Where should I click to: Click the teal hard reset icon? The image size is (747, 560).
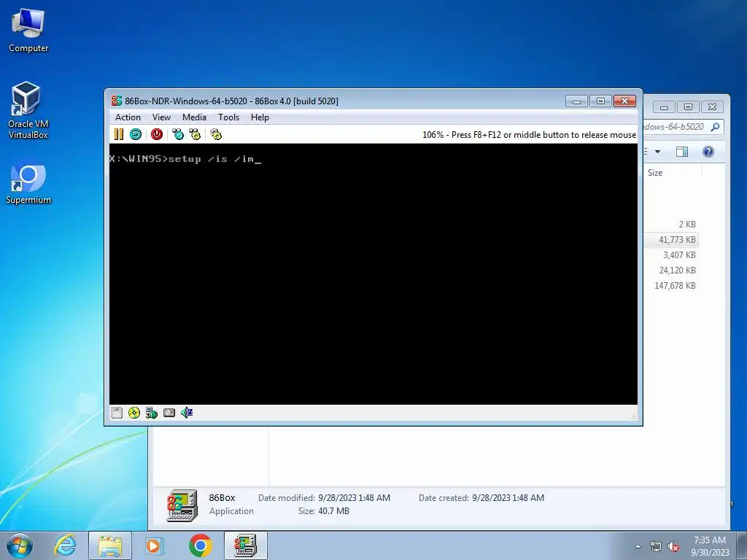pyautogui.click(x=136, y=134)
